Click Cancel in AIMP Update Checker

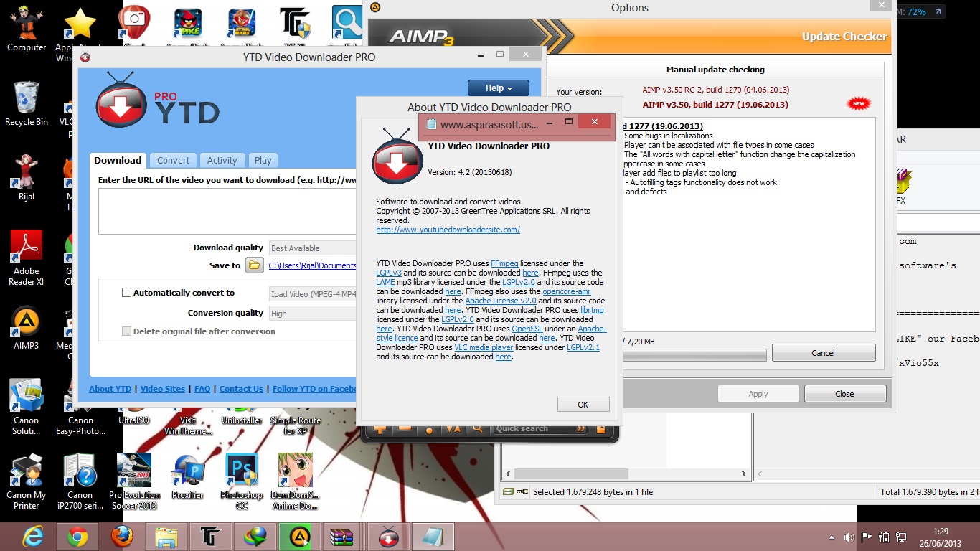point(824,353)
